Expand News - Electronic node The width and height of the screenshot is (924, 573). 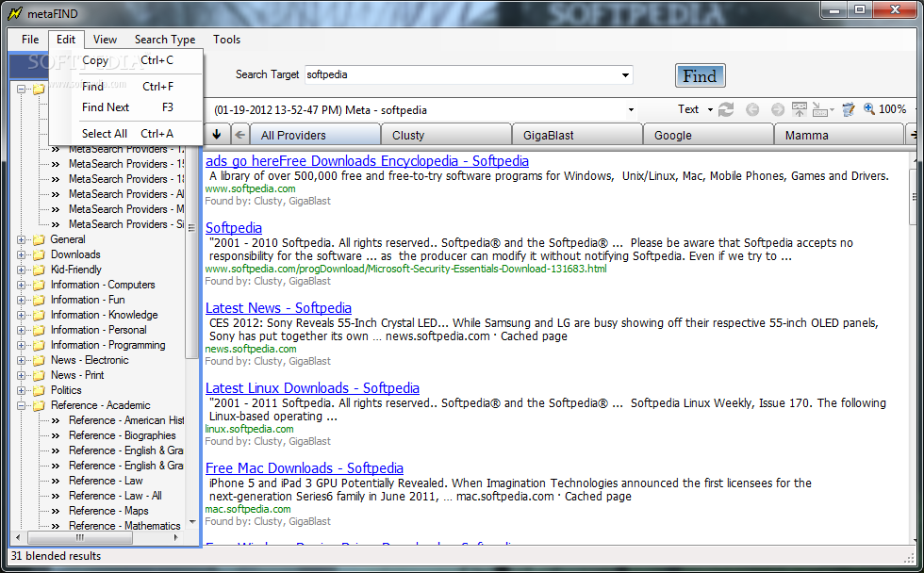pyautogui.click(x=21, y=360)
